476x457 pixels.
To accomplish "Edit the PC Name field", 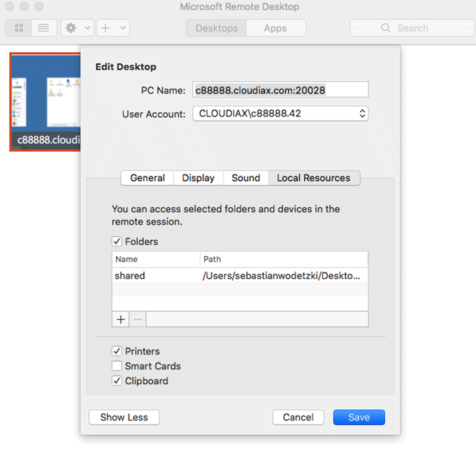I will tap(280, 90).
